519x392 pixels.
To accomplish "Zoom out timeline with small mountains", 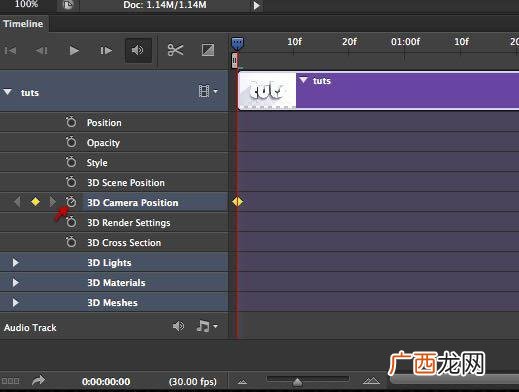I will (x=242, y=381).
